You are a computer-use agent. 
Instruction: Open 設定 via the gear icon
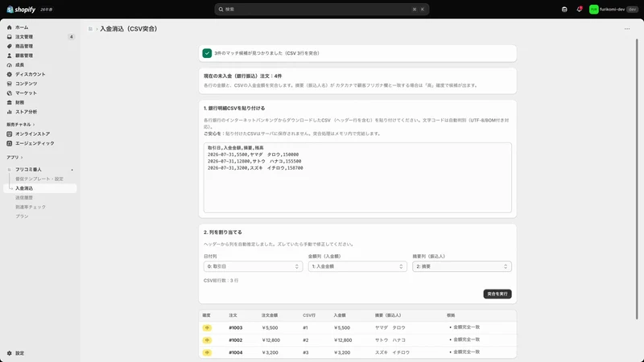coord(10,353)
